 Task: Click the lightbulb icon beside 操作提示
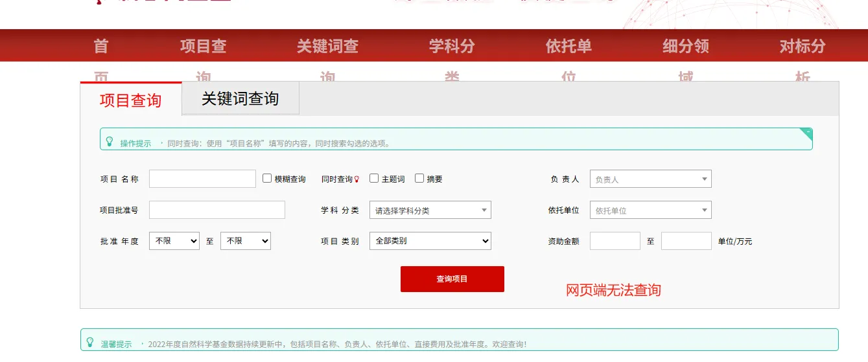[110, 141]
